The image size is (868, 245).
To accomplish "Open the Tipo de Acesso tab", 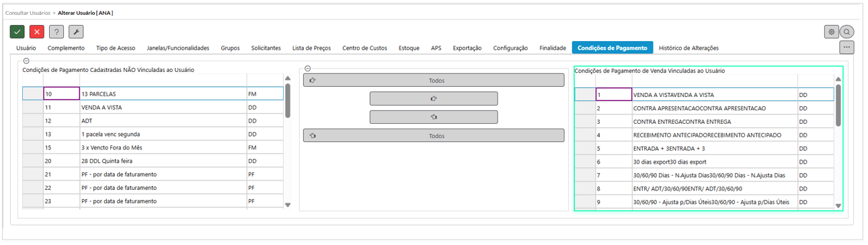I will [116, 48].
